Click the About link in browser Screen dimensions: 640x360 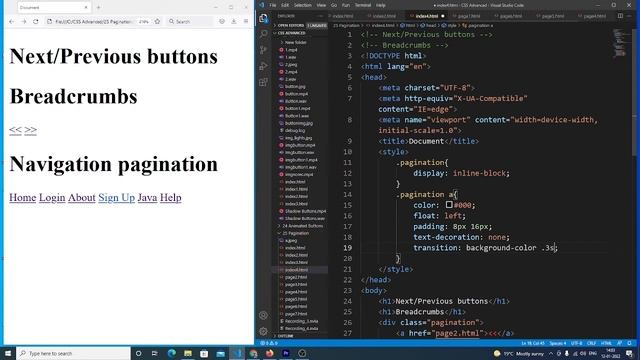(x=82, y=198)
